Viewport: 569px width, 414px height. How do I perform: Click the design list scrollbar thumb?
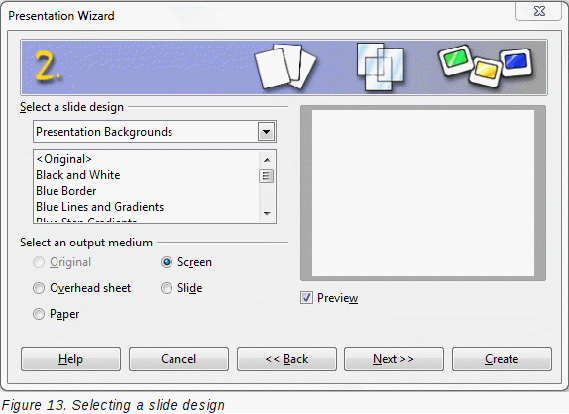point(267,176)
